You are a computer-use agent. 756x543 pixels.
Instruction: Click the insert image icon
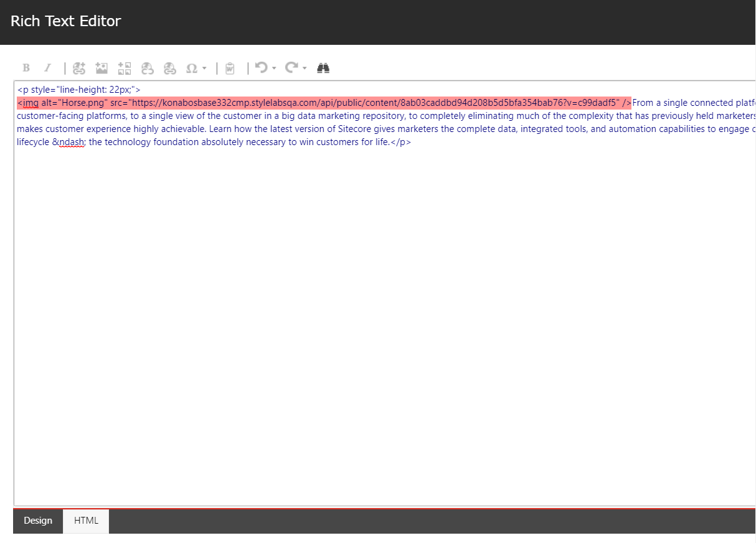[102, 68]
